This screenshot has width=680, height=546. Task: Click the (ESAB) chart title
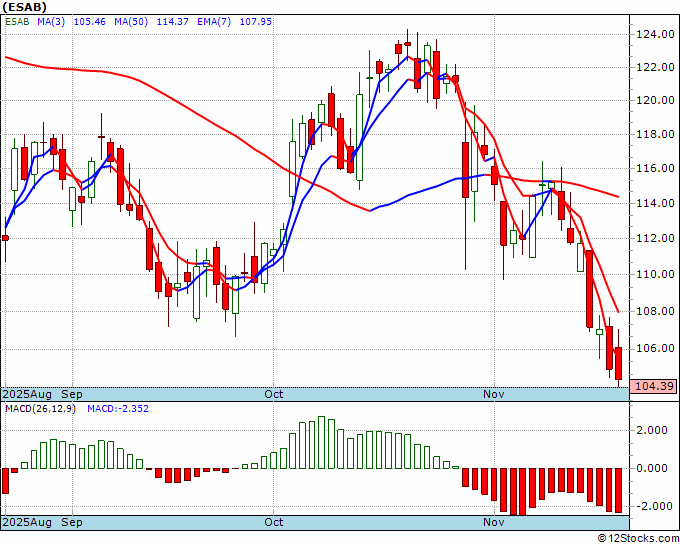(x=24, y=7)
